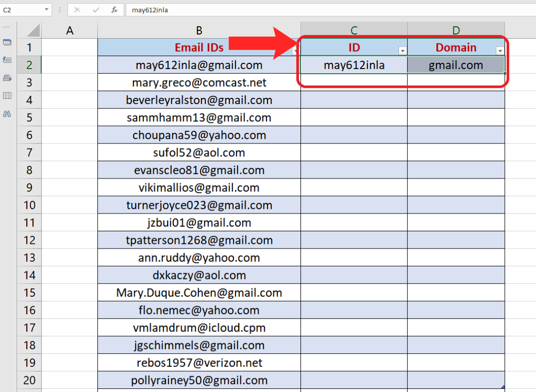This screenshot has width=536, height=392.
Task: Select cell turnerjoyce023@gmail.com
Action: 199,205
